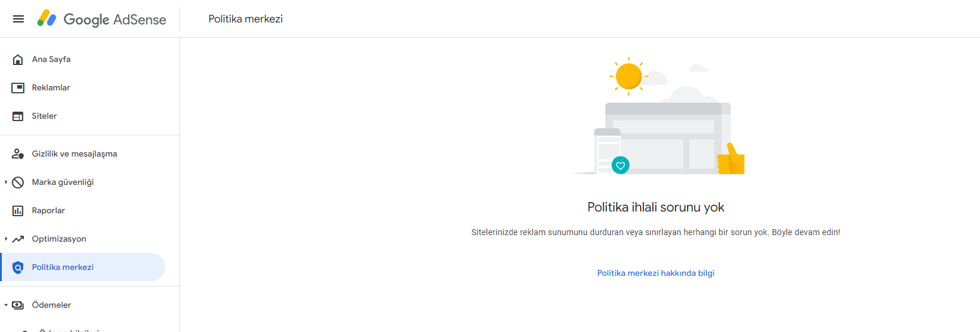Viewport: 980px width, 332px height.
Task: Open the Siteler menu entry
Action: (x=90, y=116)
